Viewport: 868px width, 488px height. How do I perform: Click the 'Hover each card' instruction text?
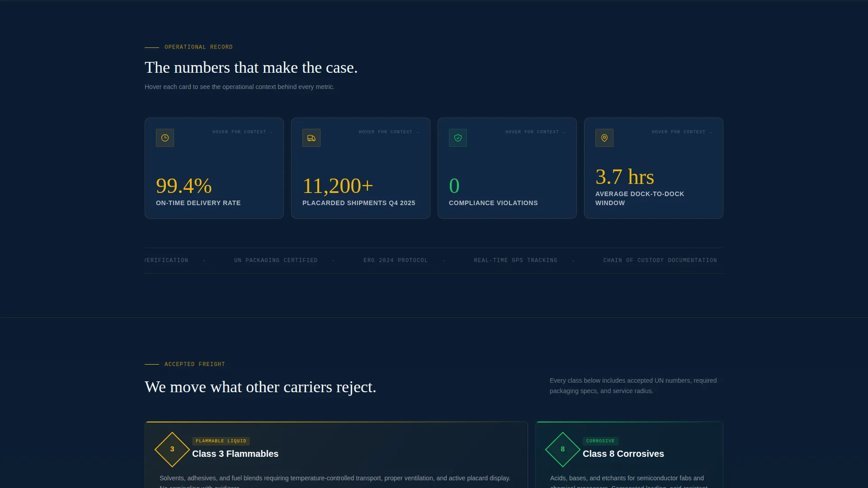[240, 87]
